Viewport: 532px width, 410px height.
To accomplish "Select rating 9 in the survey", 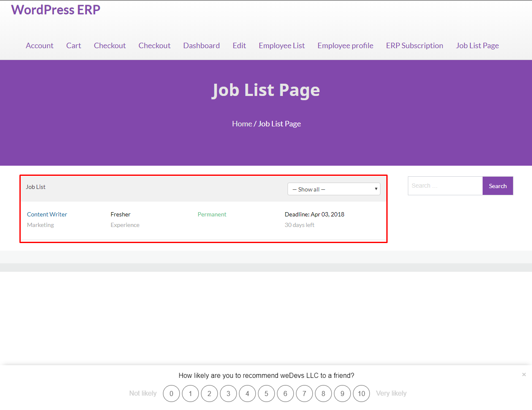I will click(x=342, y=394).
